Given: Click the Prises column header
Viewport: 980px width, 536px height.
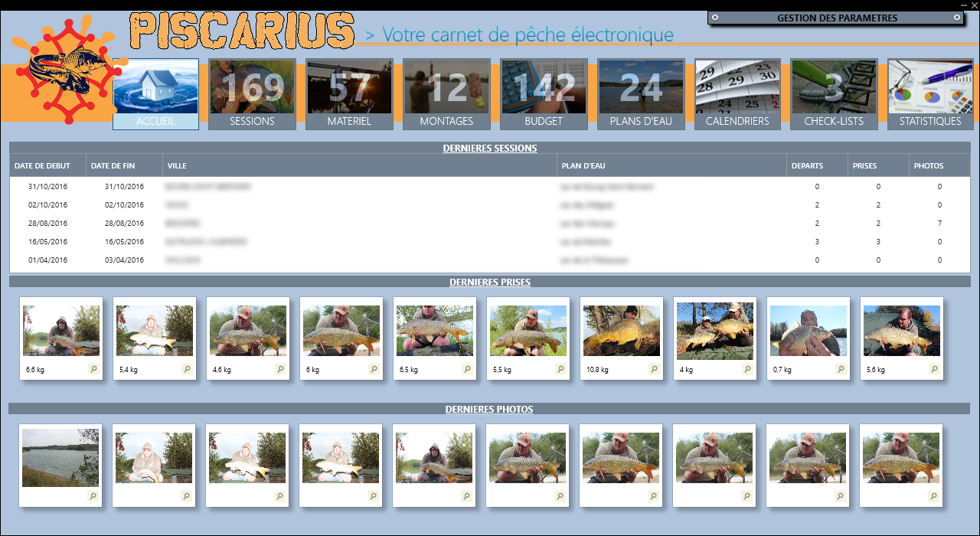Looking at the screenshot, I should click(x=878, y=165).
